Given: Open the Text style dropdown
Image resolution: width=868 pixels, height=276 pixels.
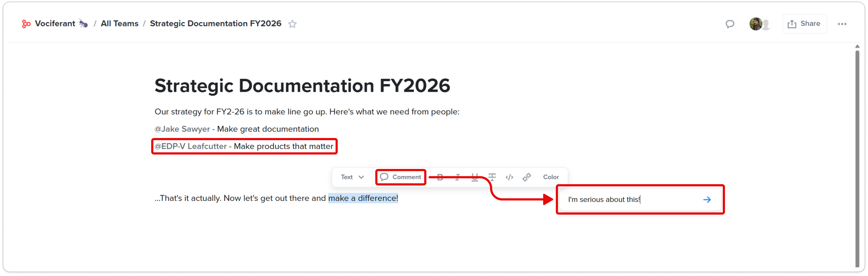Looking at the screenshot, I should pos(352,177).
